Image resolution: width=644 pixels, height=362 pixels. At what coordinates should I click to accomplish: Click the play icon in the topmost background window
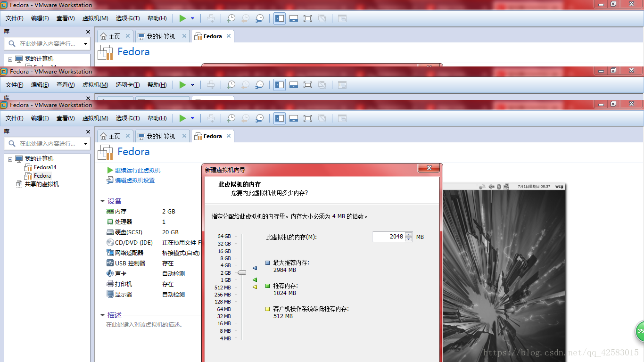(x=183, y=18)
